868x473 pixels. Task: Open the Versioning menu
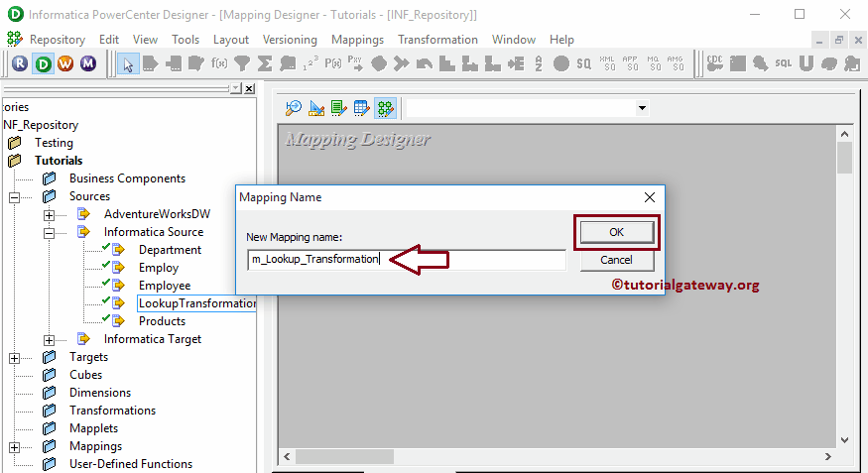290,40
